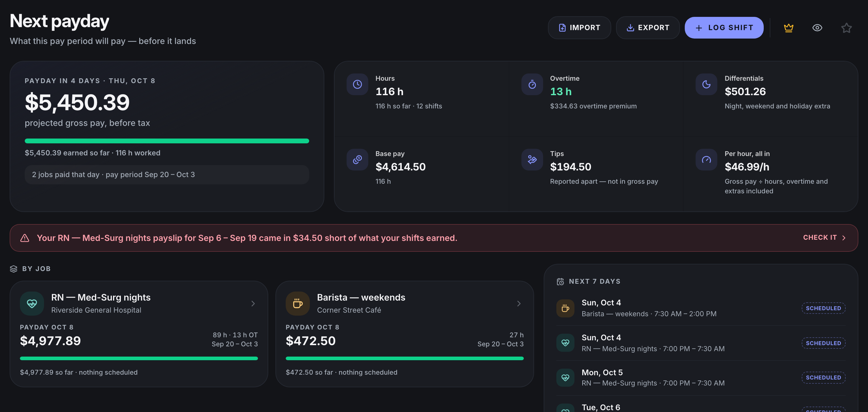
Task: Click heart icon on Mon, Oct 5 shift
Action: (x=565, y=377)
